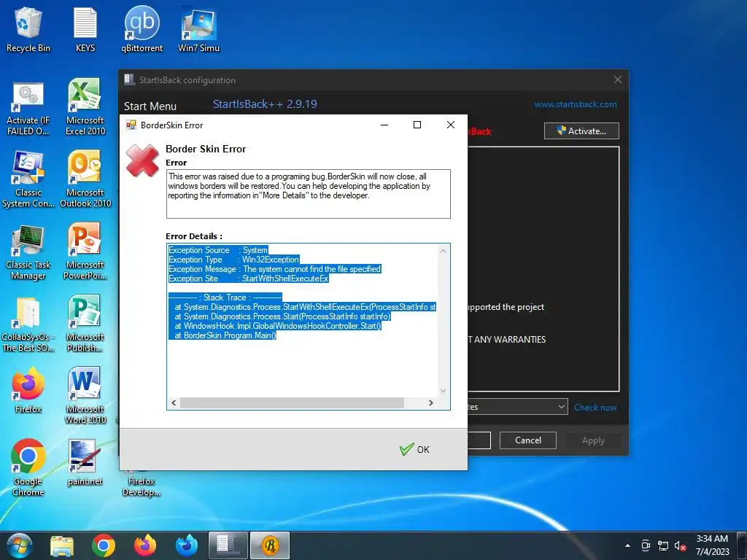Launch Firefox from the desktop

[28, 391]
